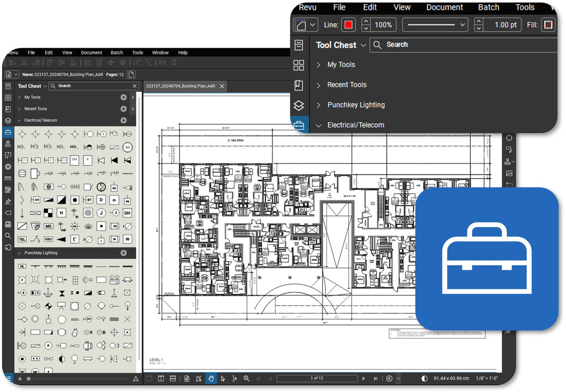Toggle dark mode with the half-circle icon
The height and width of the screenshot is (392, 566).
click(424, 379)
